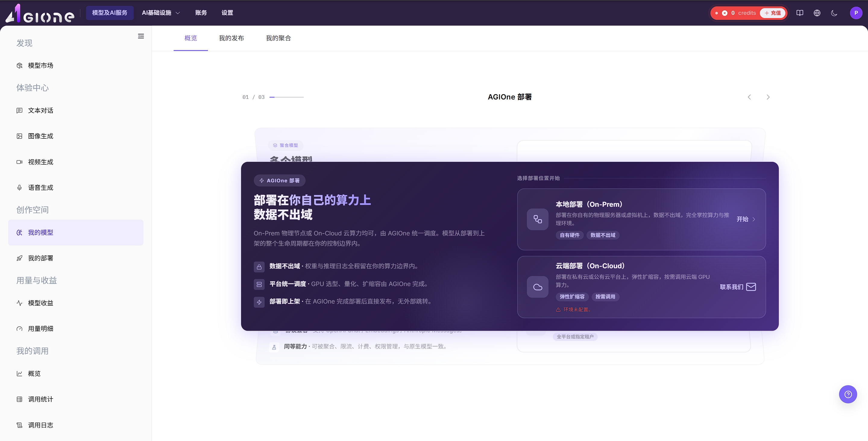
Task: Click the flask icon beside 同等能力
Action: click(274, 347)
